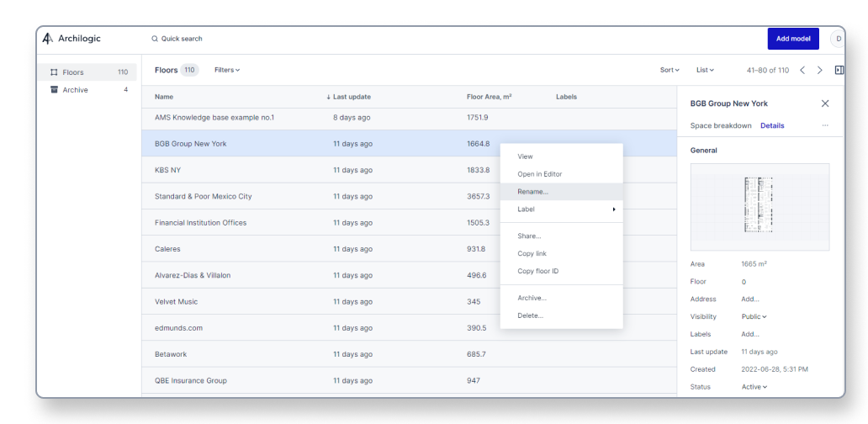
Task: Select Copy link in context menu
Action: click(x=561, y=253)
